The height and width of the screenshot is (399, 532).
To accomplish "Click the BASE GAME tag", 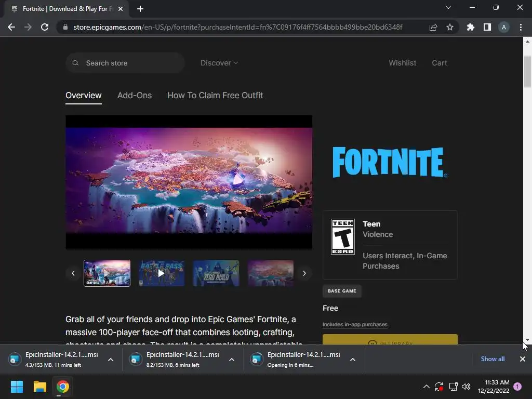I will [x=342, y=291].
